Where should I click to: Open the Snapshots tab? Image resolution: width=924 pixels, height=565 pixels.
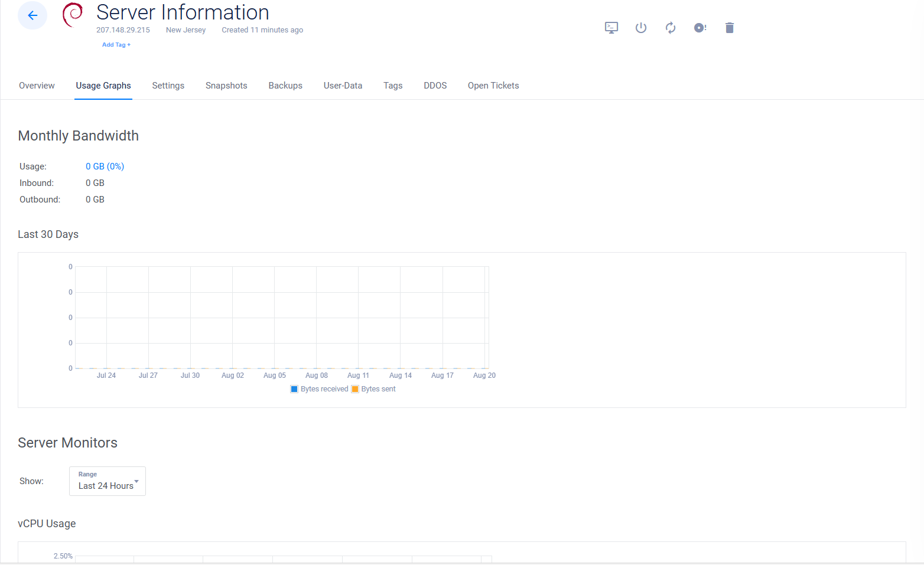(x=226, y=86)
